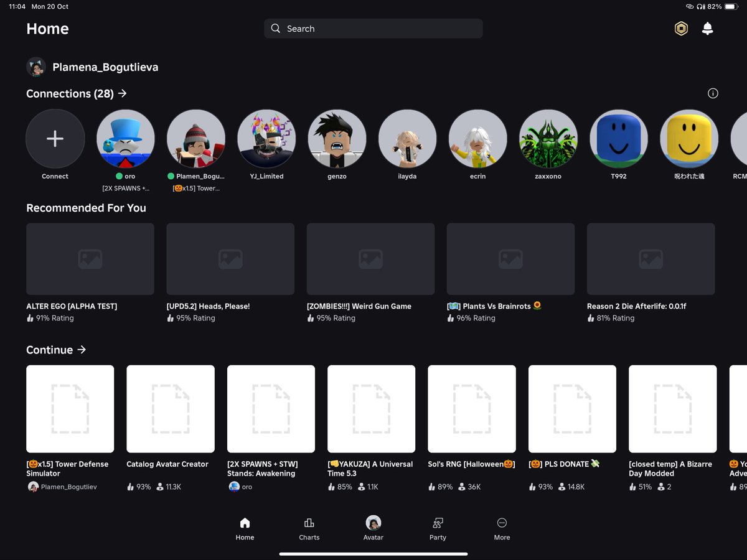747x560 pixels.
Task: Open Tower Defense Simulator tile in Continue
Action: coord(70,409)
